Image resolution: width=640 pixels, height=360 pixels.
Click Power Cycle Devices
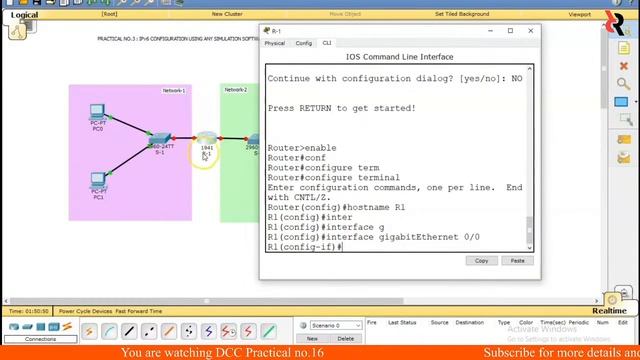coord(85,311)
